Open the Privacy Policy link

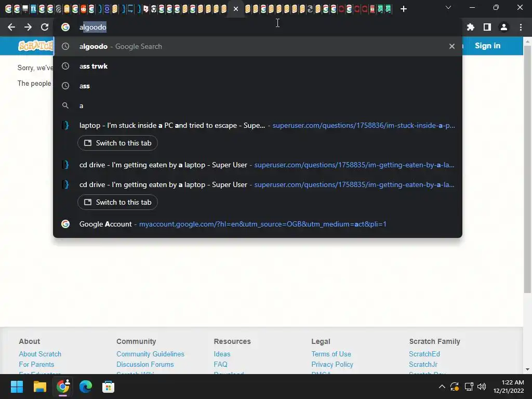332,364
